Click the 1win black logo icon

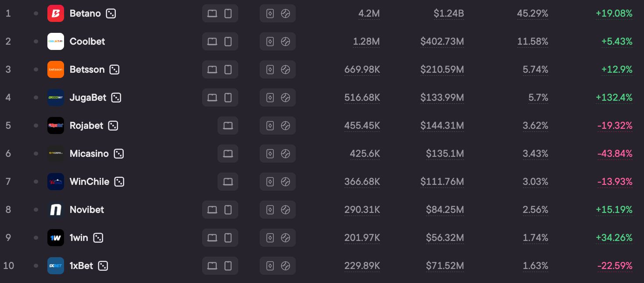point(56,238)
